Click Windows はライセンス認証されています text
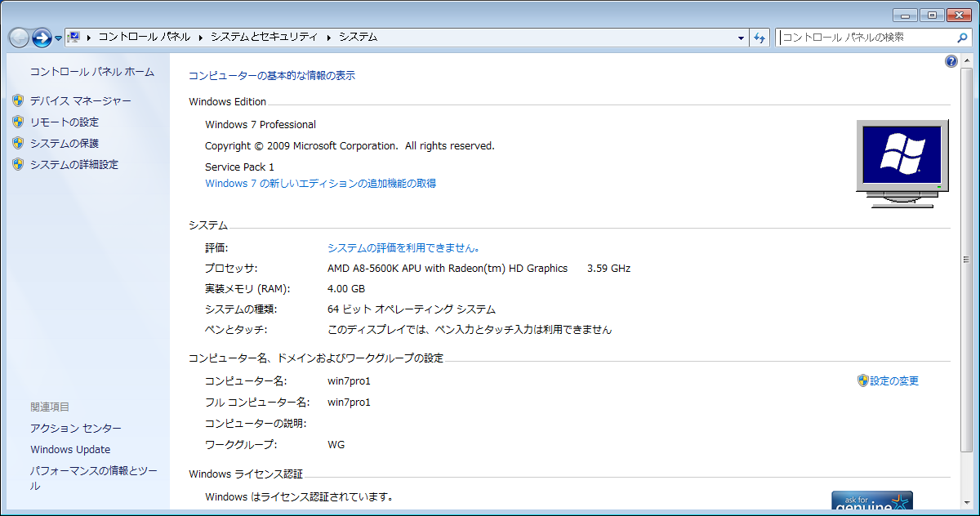Screen dimensions: 980x516 pos(300,496)
